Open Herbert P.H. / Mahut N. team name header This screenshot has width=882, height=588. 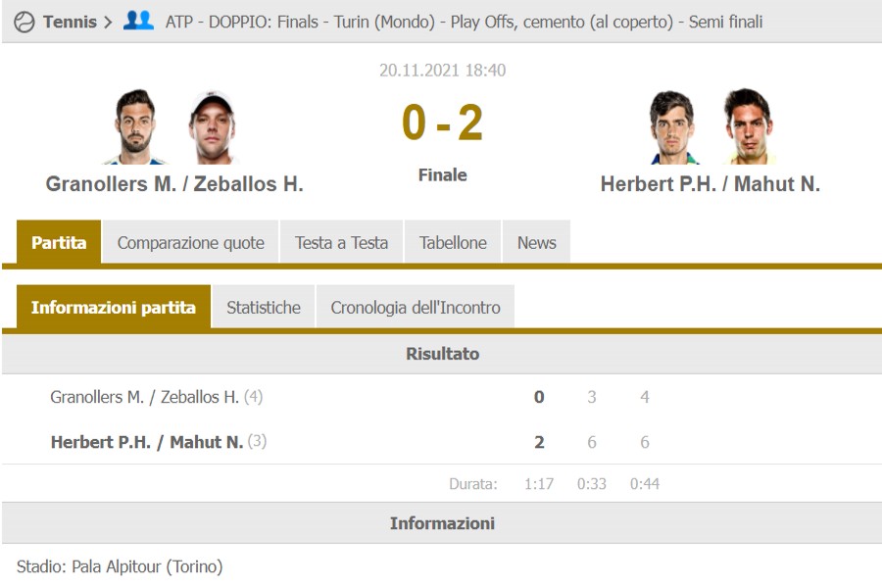point(710,183)
